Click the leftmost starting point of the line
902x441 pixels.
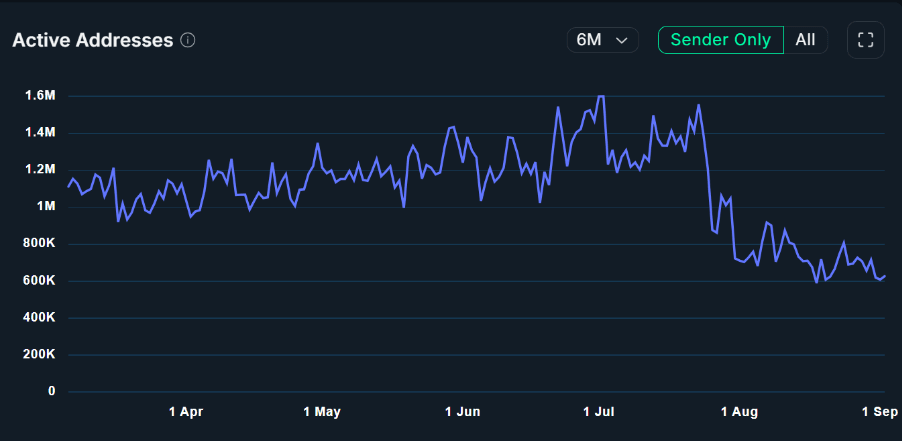pos(68,187)
